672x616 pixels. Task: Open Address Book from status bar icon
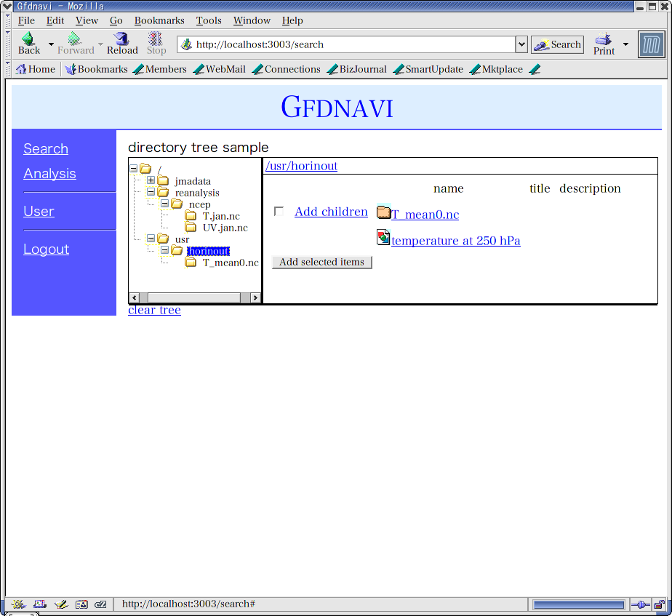(81, 604)
